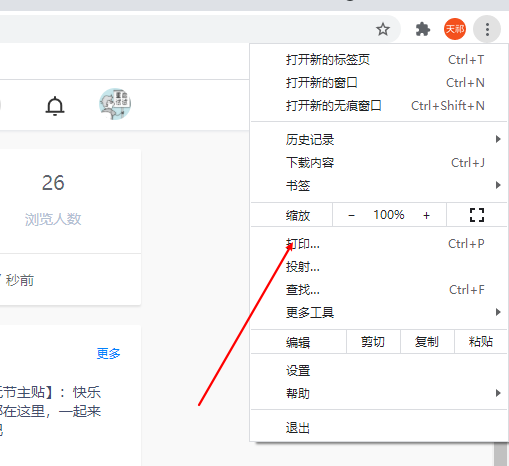This screenshot has width=509, height=466.
Task: Choose 打印... from the menu
Action: 379,244
